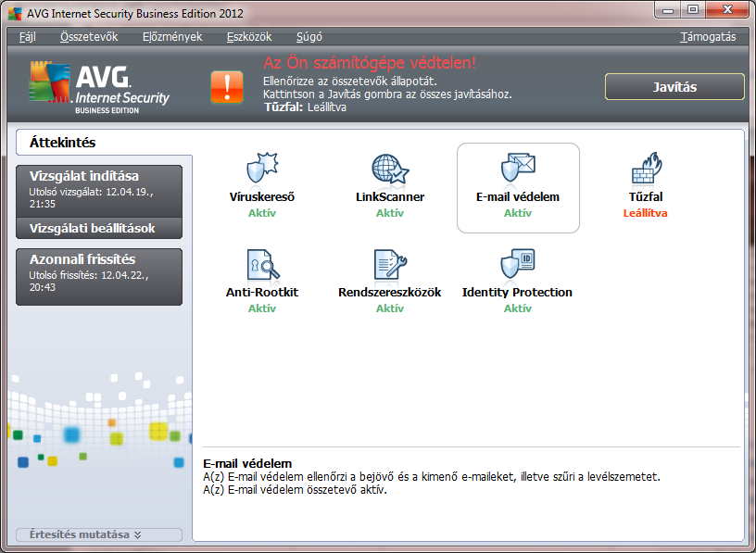Run Azonnali frissítés update

(x=99, y=277)
